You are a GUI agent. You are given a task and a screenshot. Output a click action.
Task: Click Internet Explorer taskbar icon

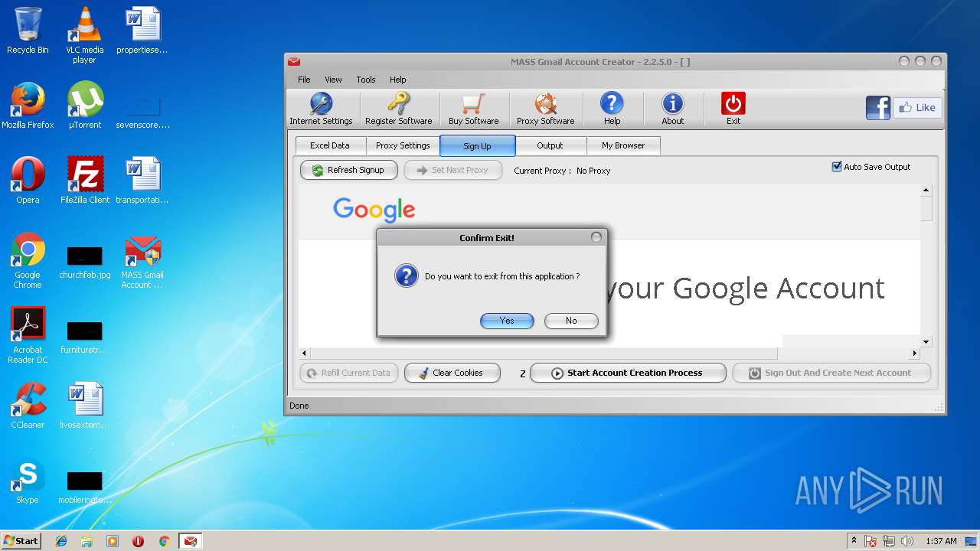coord(61,541)
